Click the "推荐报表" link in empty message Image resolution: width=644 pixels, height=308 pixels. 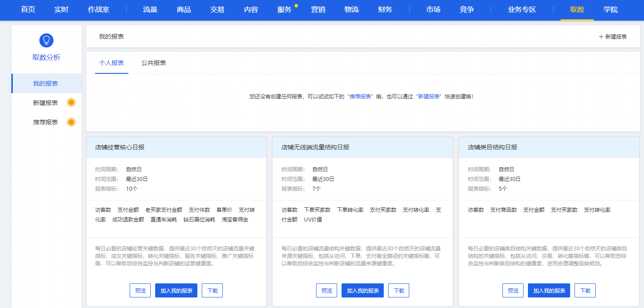tap(360, 96)
